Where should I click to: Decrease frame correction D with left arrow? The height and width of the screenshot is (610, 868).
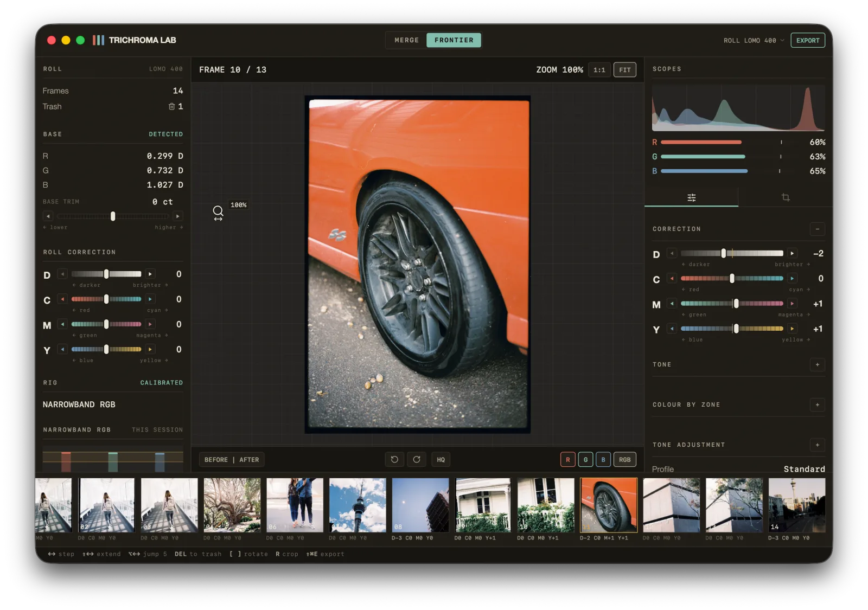click(672, 253)
